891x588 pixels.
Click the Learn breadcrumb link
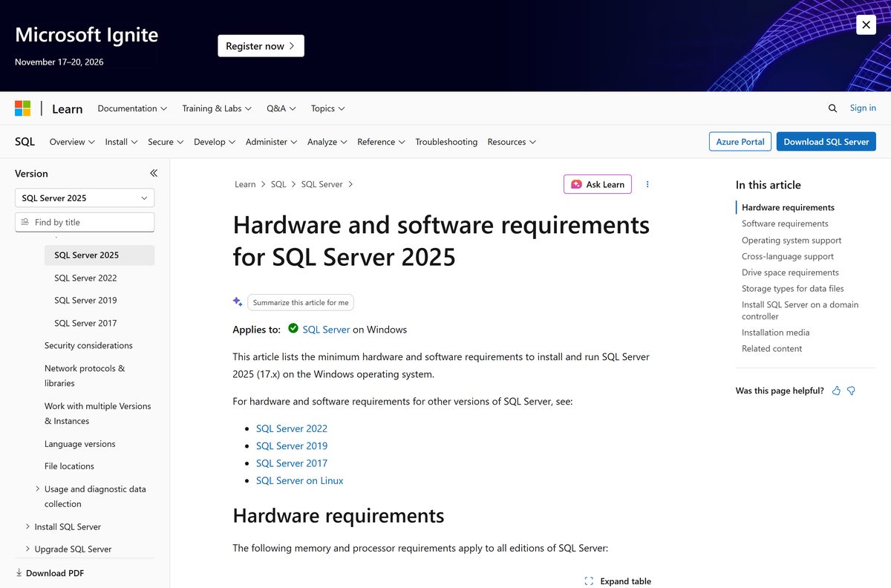point(245,184)
